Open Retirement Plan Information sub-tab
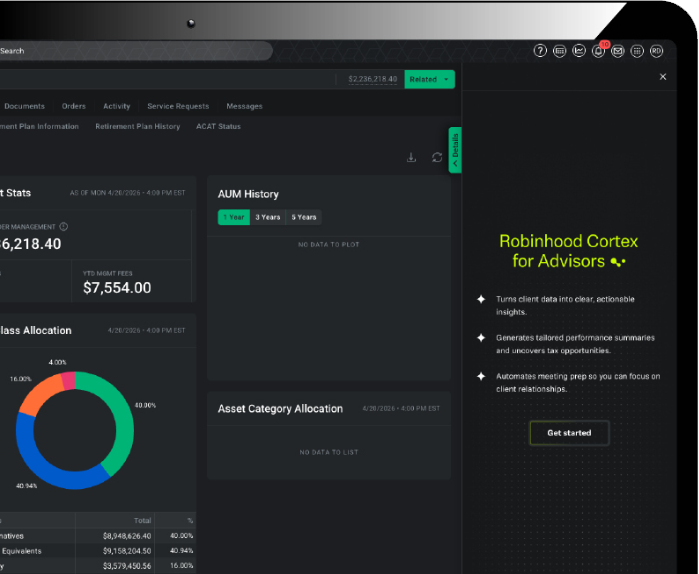 (x=39, y=127)
